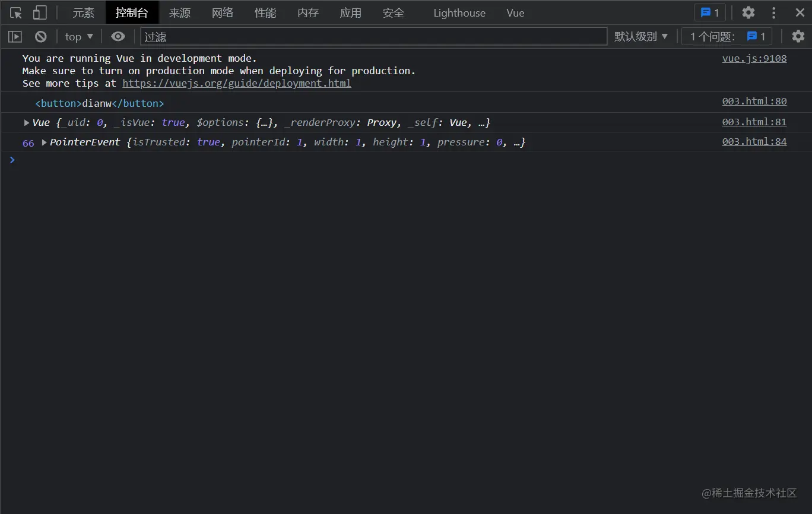The height and width of the screenshot is (514, 812).
Task: Open source link 003.html:80
Action: pyautogui.click(x=754, y=101)
